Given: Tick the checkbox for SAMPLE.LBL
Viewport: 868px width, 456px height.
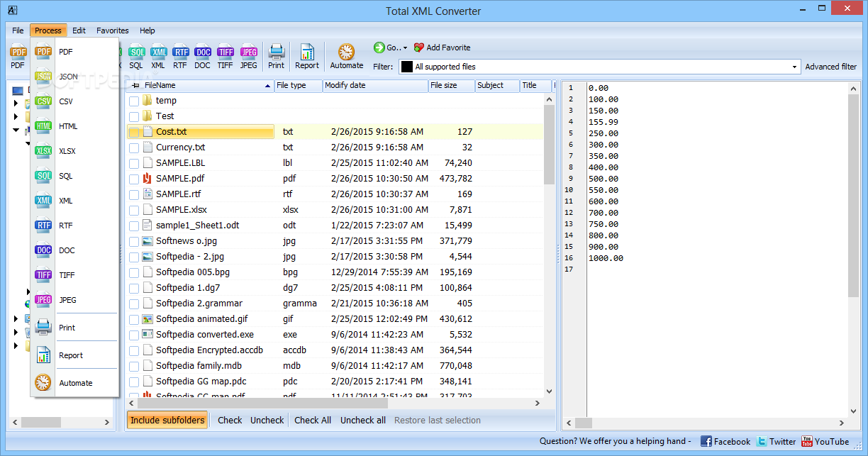Looking at the screenshot, I should click(134, 164).
